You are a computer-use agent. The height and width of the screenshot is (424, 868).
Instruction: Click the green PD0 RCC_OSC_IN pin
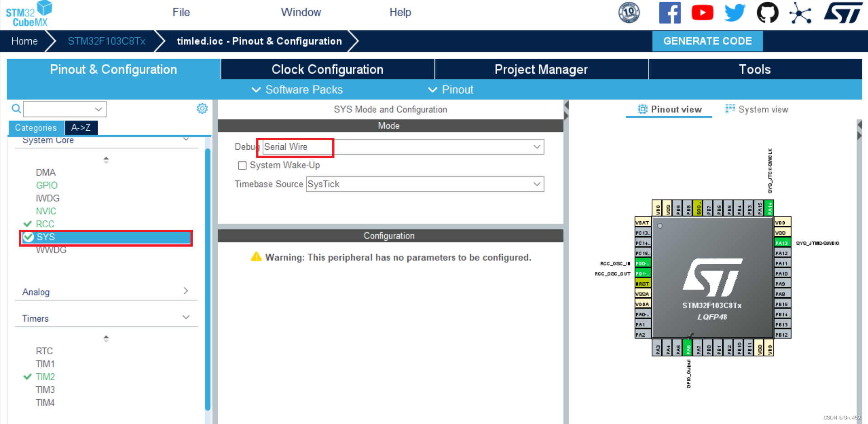click(643, 263)
